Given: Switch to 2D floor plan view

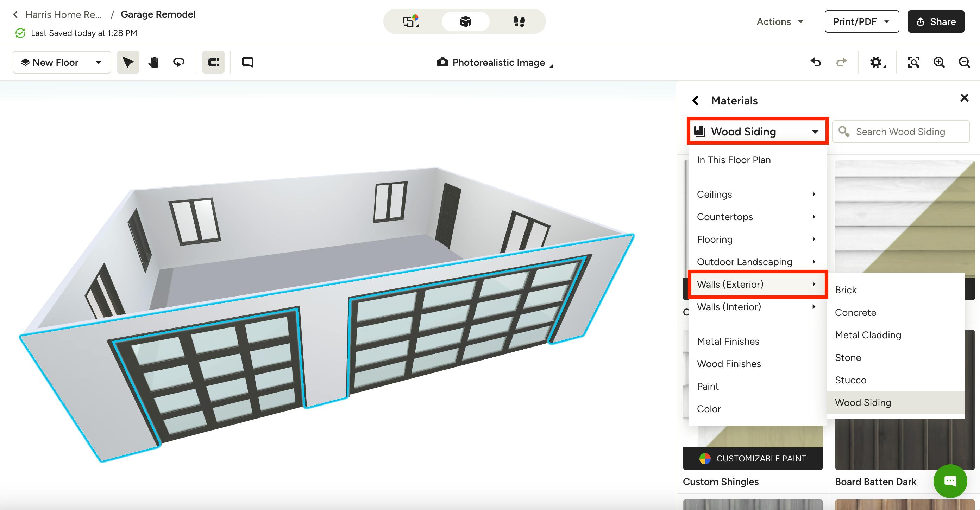Looking at the screenshot, I should 411,21.
